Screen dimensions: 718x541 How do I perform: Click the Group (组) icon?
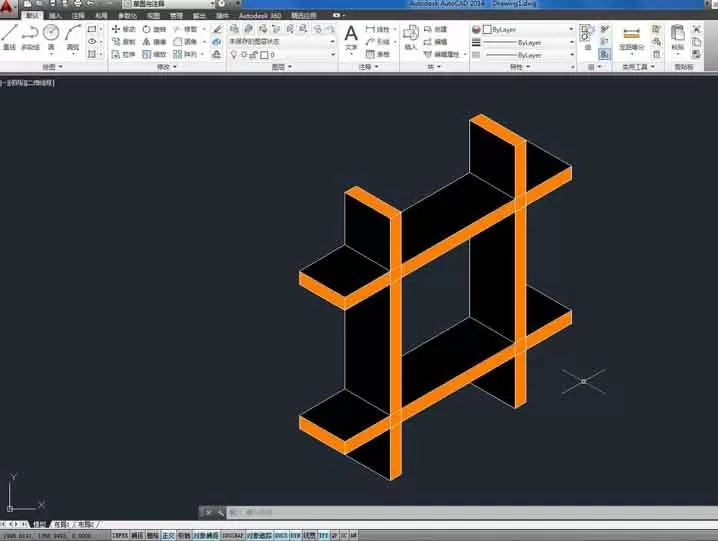pos(587,37)
